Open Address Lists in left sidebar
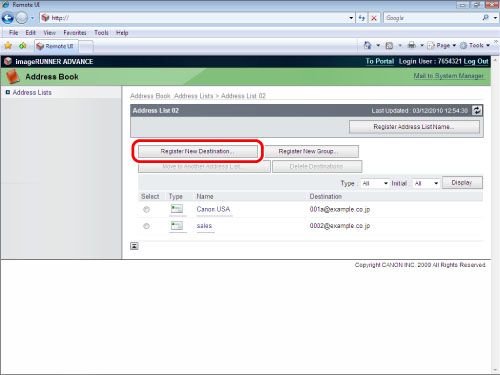500x375 pixels. coord(32,92)
